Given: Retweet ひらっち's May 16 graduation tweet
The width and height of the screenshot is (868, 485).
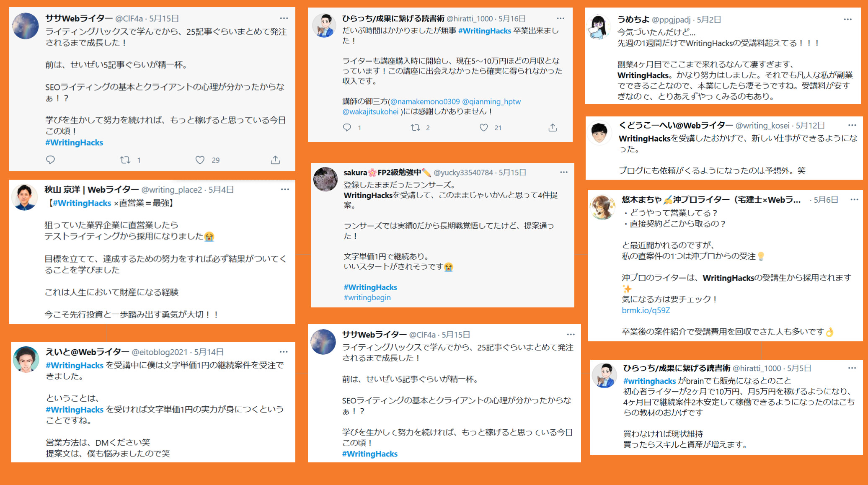Looking at the screenshot, I should 415,128.
